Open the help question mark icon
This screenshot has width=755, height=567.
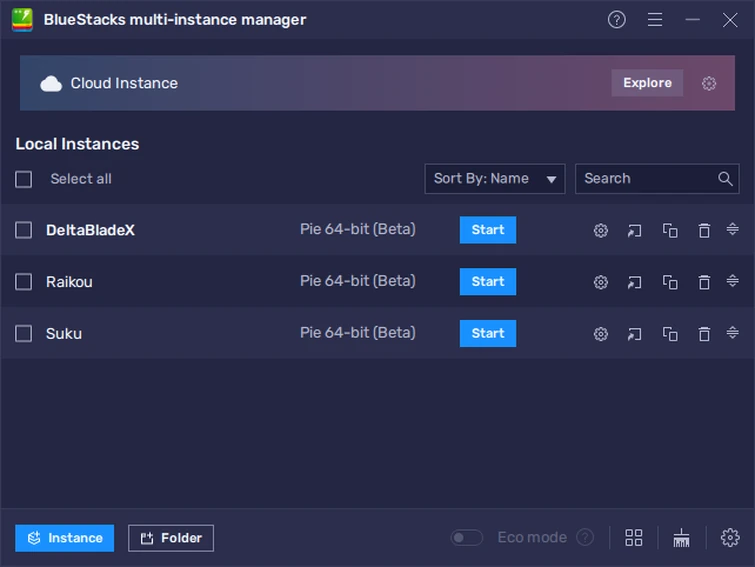pyautogui.click(x=617, y=20)
